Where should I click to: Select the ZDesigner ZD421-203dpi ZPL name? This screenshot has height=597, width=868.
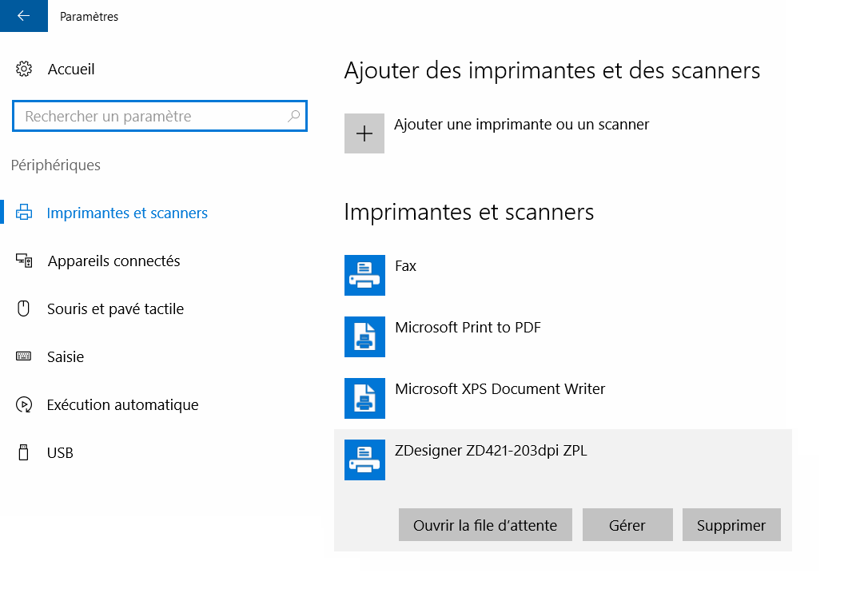491,451
